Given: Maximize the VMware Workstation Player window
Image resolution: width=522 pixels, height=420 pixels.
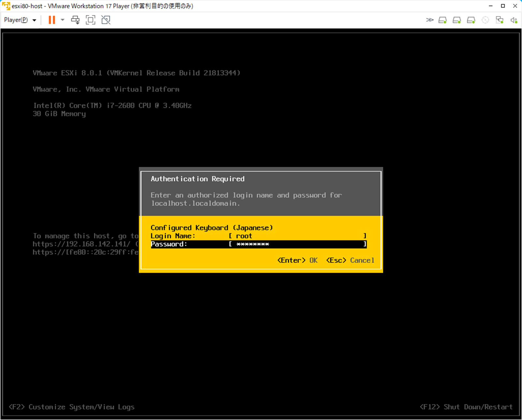Looking at the screenshot, I should (503, 6).
